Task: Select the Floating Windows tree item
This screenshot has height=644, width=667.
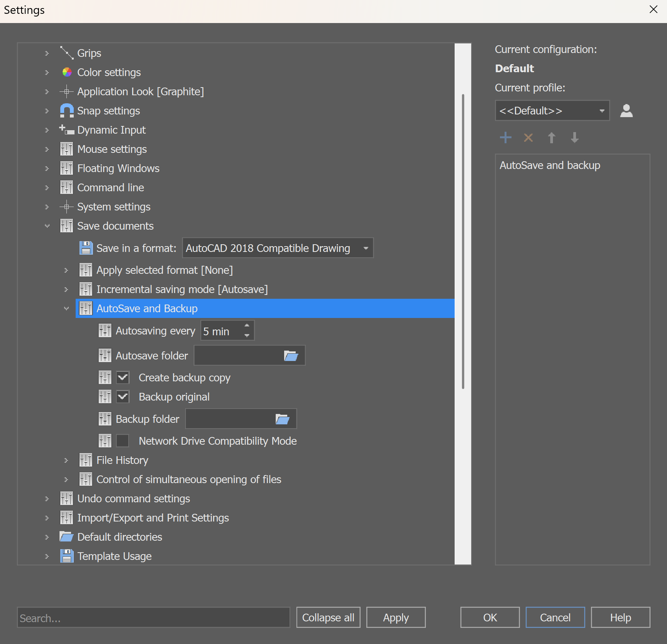Action: (118, 168)
